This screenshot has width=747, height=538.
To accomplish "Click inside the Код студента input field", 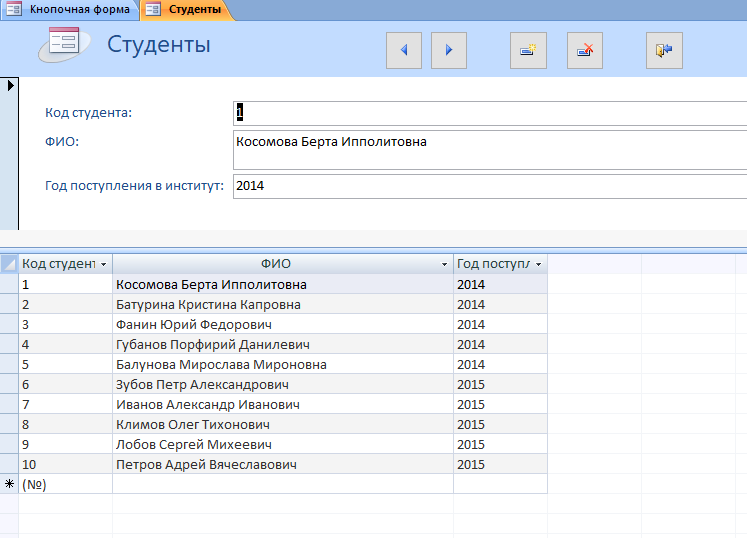I will coord(490,113).
